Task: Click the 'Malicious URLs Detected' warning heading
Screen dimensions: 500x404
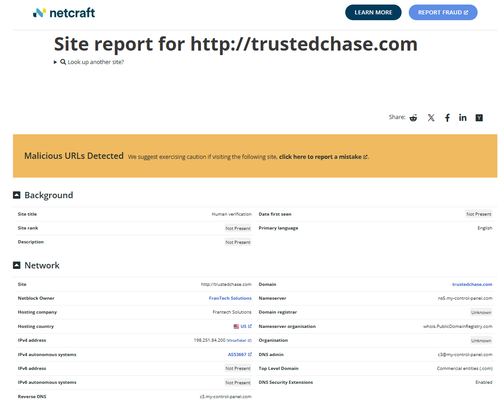Action: [74, 156]
